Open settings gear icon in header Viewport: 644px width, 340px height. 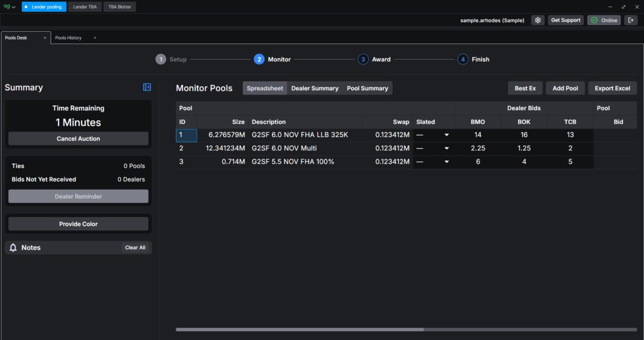click(x=537, y=20)
